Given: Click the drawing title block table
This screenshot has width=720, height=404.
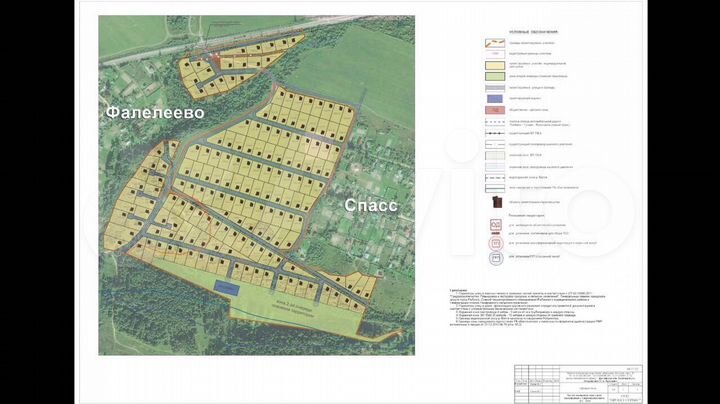Looking at the screenshot, I should coord(577,382).
